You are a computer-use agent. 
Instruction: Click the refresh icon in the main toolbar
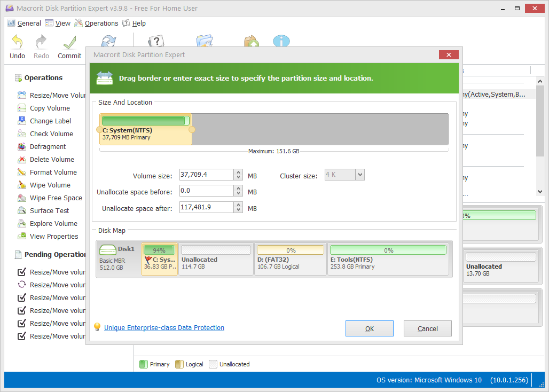point(108,41)
